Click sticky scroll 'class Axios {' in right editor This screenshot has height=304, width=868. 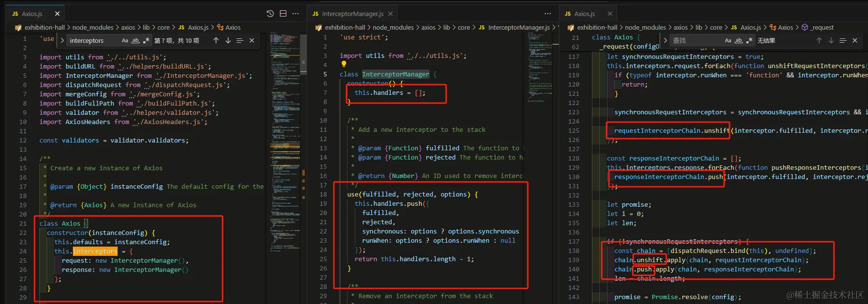coord(616,37)
